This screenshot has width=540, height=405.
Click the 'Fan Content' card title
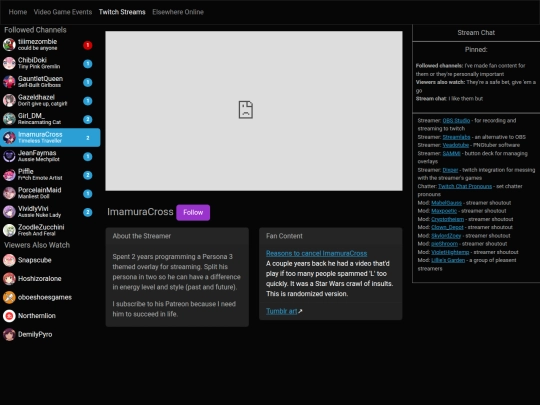(x=284, y=236)
